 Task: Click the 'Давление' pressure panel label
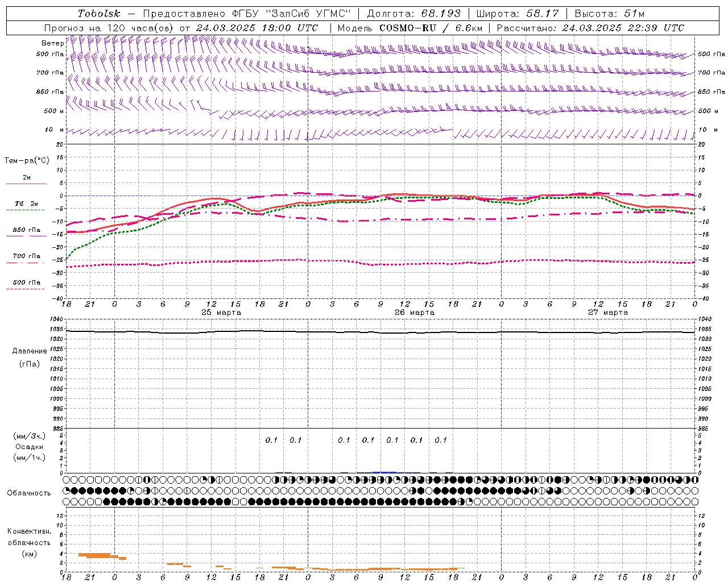30,351
